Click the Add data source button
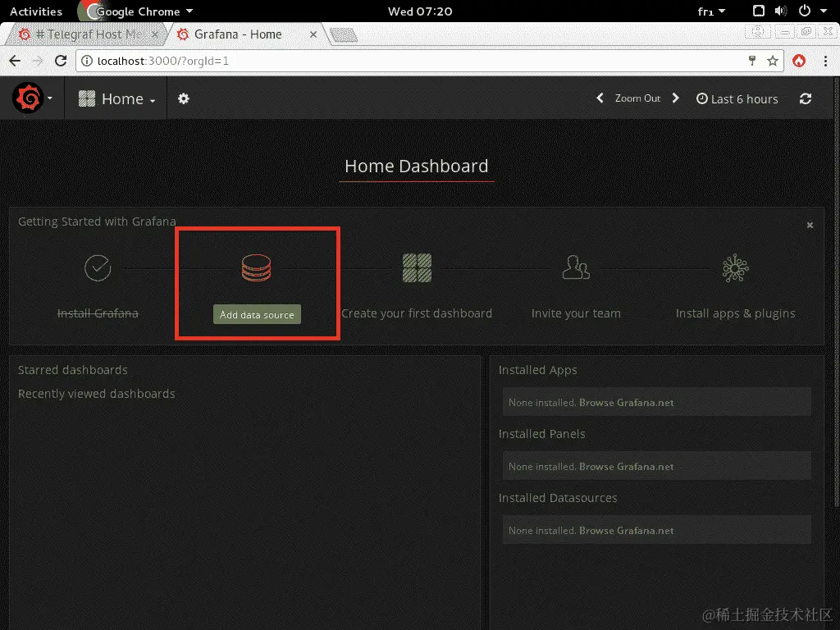840x630 pixels. point(257,314)
